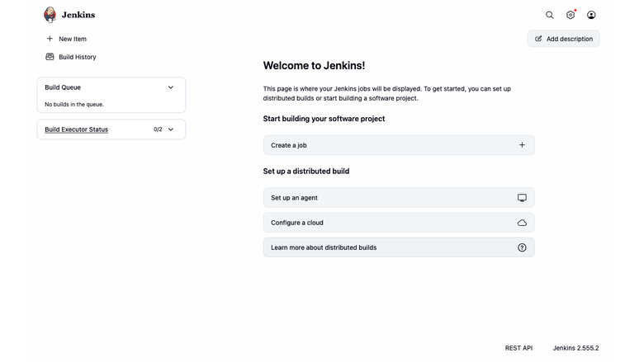The height and width of the screenshot is (362, 644).
Task: Click the Build Queue heading
Action: click(x=63, y=87)
